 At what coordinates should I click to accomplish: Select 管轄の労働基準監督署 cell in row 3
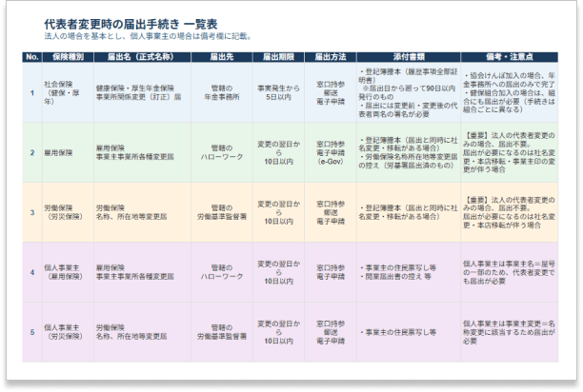222,212
